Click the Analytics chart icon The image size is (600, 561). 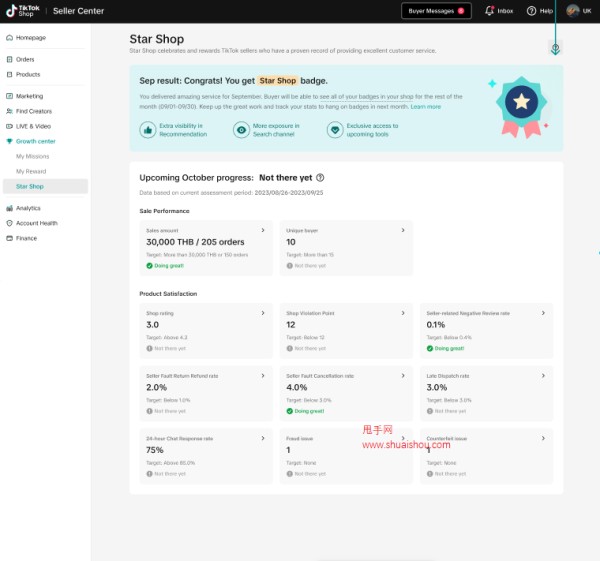(10, 208)
